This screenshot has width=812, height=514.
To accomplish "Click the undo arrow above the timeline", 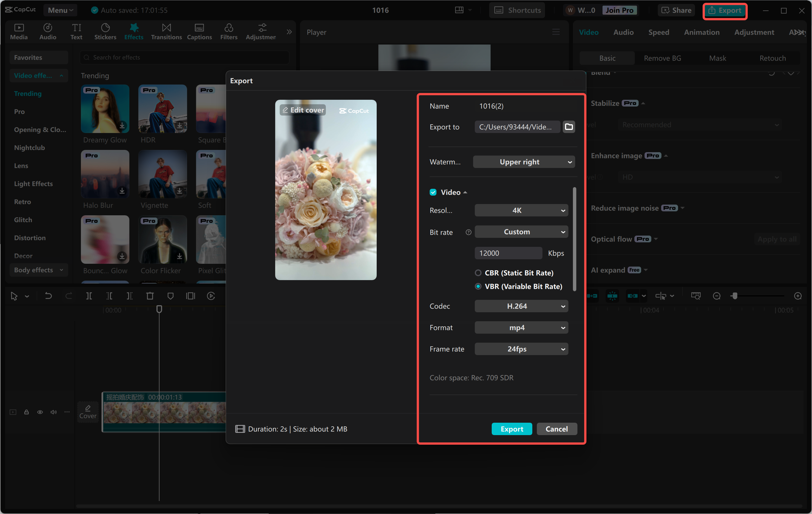I will [x=48, y=296].
